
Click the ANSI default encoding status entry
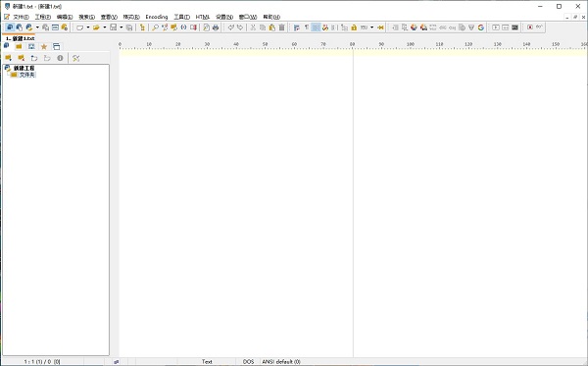(281, 361)
